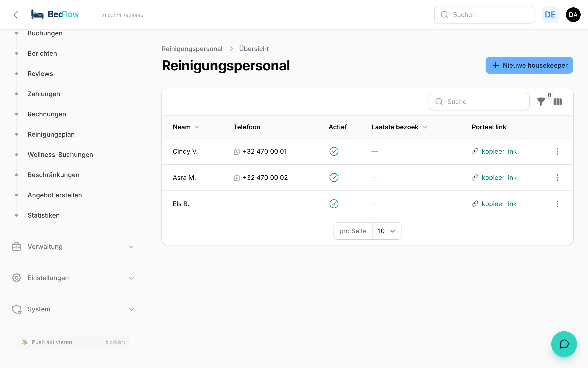Click phone number +32 470 00 01
The image size is (588, 368).
265,151
